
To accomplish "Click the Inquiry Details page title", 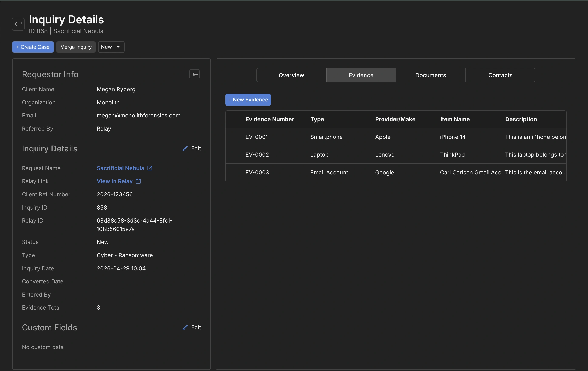I will (x=66, y=19).
